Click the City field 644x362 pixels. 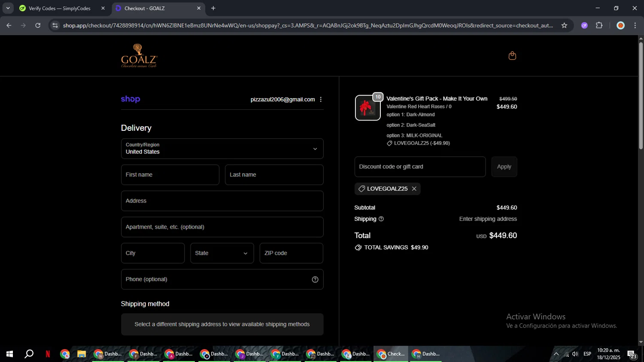(153, 253)
